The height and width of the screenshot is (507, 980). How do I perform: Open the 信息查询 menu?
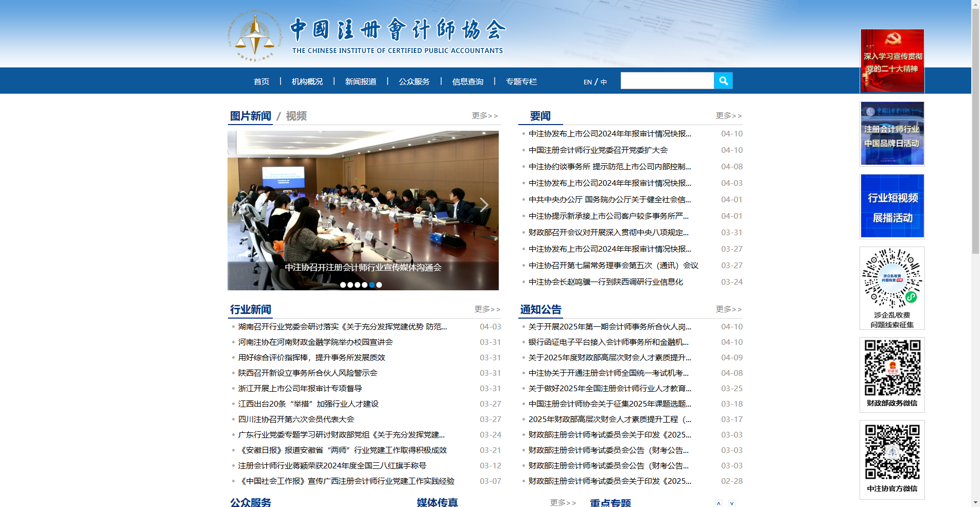(467, 81)
